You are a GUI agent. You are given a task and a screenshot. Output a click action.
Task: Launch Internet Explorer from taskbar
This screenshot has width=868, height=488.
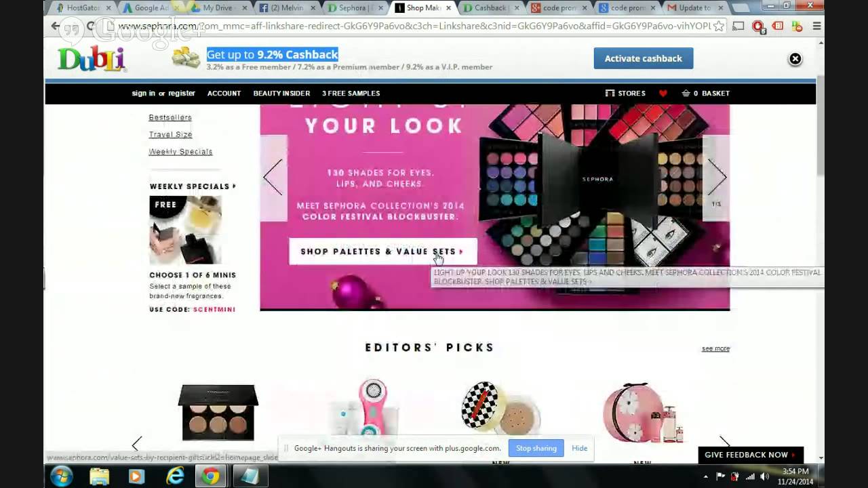tap(175, 476)
